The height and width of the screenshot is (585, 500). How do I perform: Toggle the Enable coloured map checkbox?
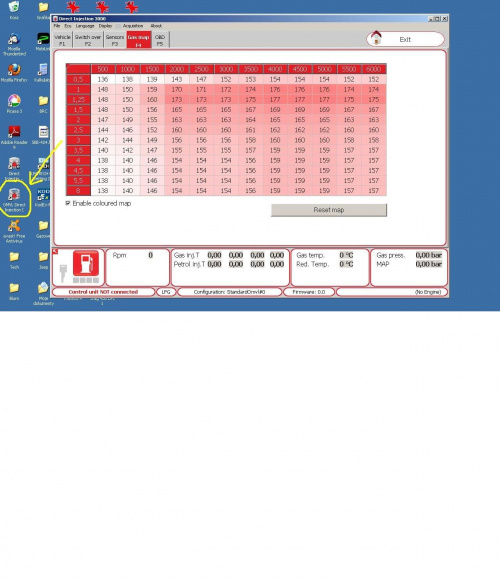pos(68,203)
